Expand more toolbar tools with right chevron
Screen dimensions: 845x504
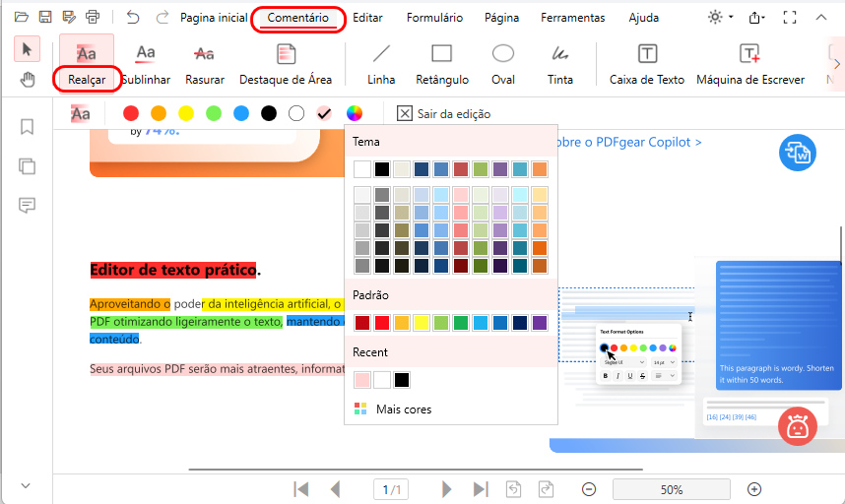pos(837,64)
